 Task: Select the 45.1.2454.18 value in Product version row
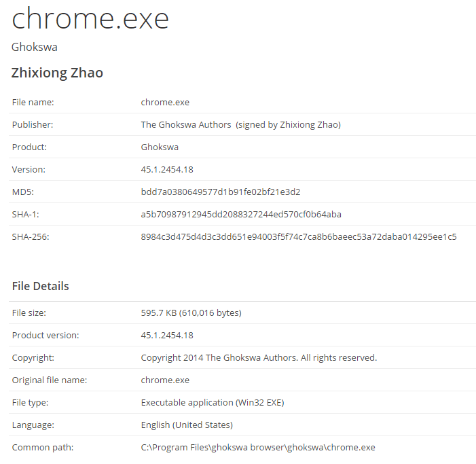point(167,335)
